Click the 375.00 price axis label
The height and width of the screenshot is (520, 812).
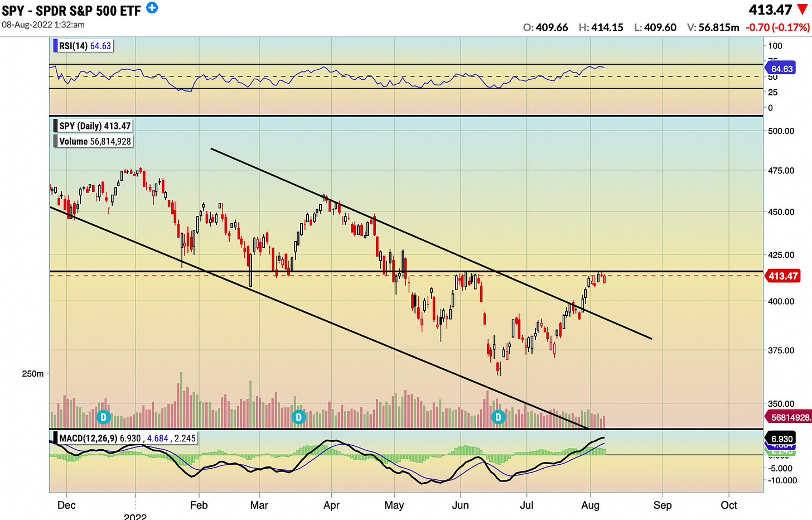click(781, 350)
